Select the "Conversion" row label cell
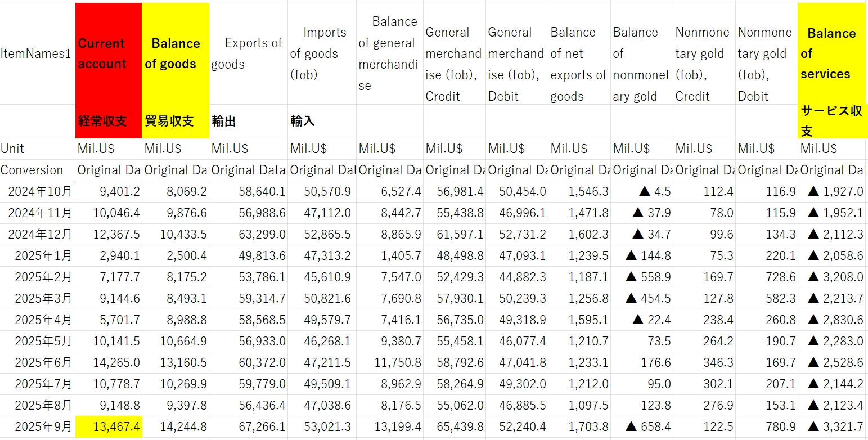868x440 pixels. point(37,170)
